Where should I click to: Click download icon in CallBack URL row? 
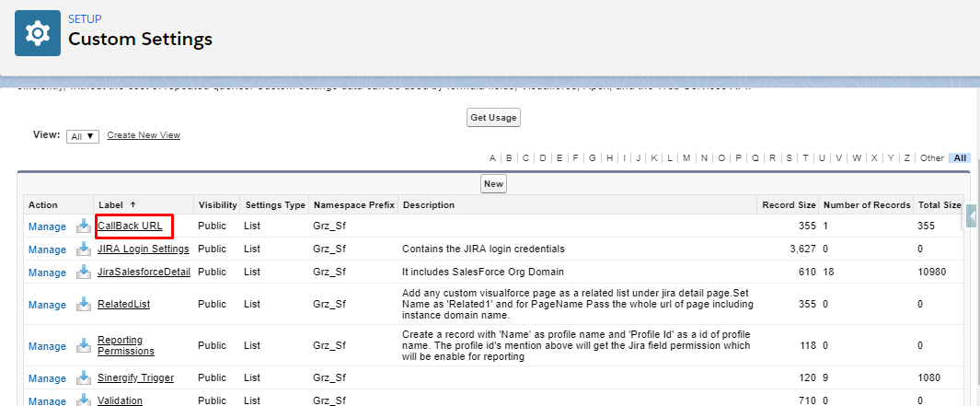pos(84,226)
